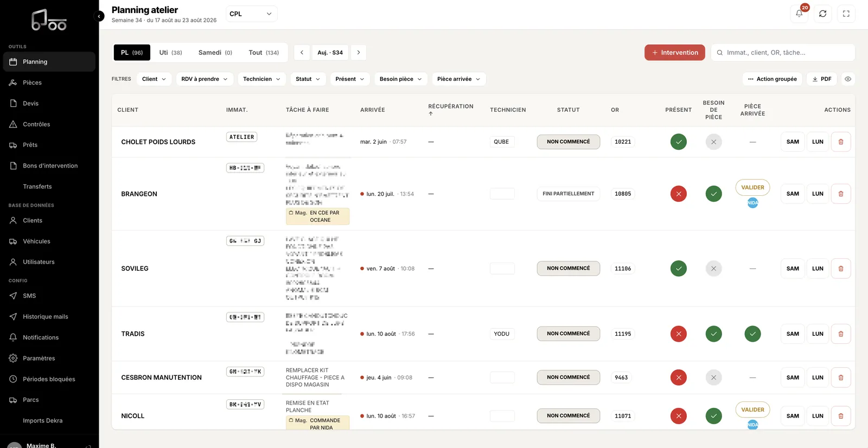This screenshot has height=448, width=868.
Task: Click VALIDER for the NICOLL row
Action: (752, 410)
